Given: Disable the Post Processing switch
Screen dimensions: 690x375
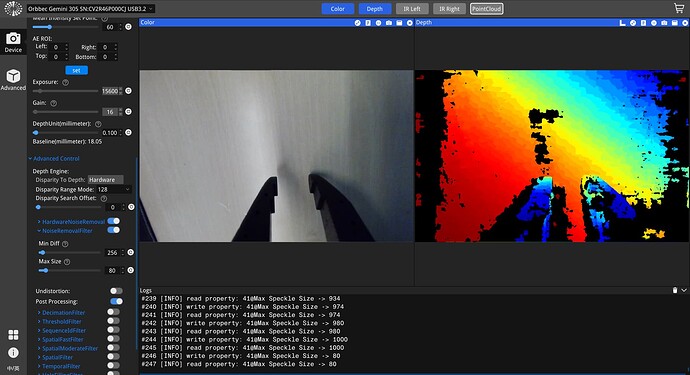Looking at the screenshot, I should tap(116, 301).
